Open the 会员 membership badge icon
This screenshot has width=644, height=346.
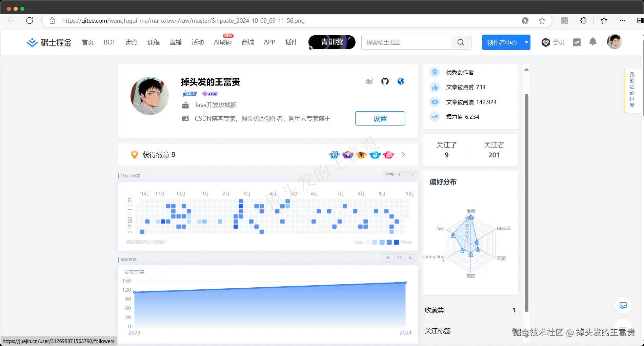(x=546, y=42)
